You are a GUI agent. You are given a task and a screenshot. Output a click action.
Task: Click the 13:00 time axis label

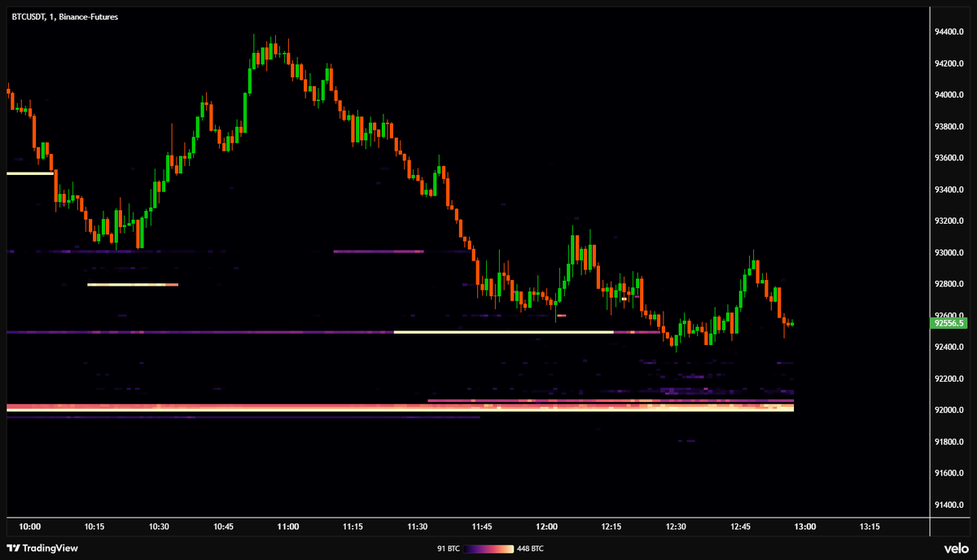click(x=805, y=527)
